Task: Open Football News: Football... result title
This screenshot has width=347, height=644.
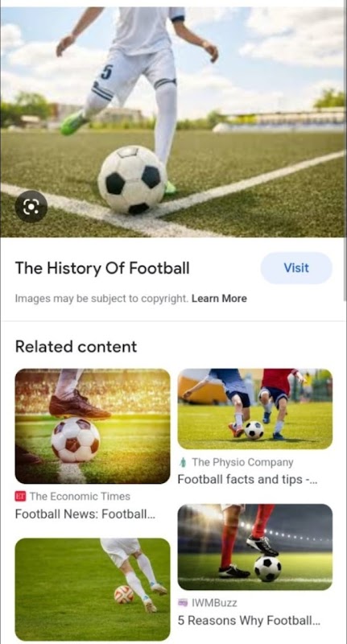Action: [x=85, y=514]
